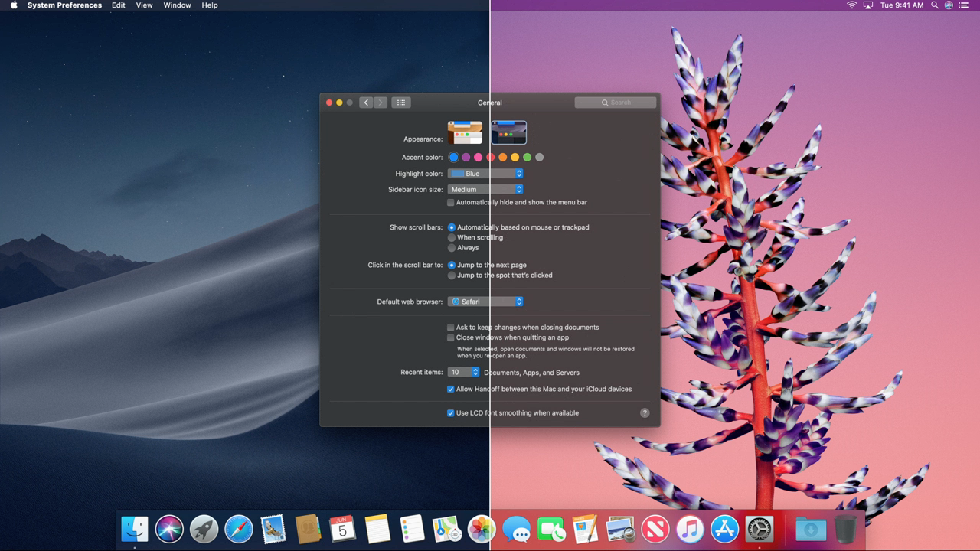Open Safari from the dock
This screenshot has height=551, width=980.
pyautogui.click(x=238, y=529)
